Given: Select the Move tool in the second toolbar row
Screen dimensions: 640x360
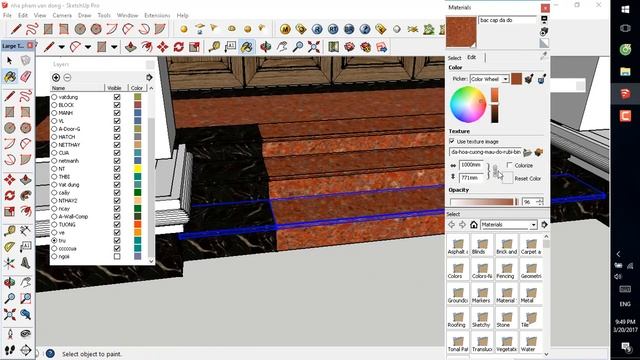Looking at the screenshot, I should pos(162,47).
